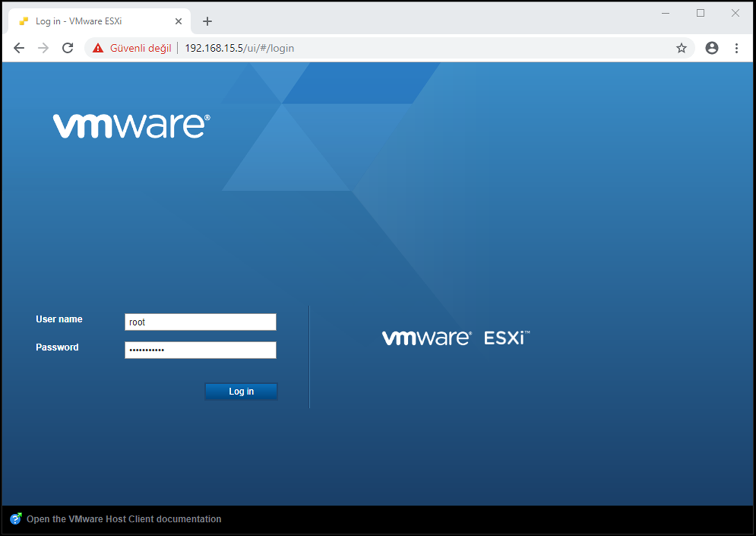Screen dimensions: 756x536
Task: Click the browser forward arrow
Action: (x=43, y=48)
